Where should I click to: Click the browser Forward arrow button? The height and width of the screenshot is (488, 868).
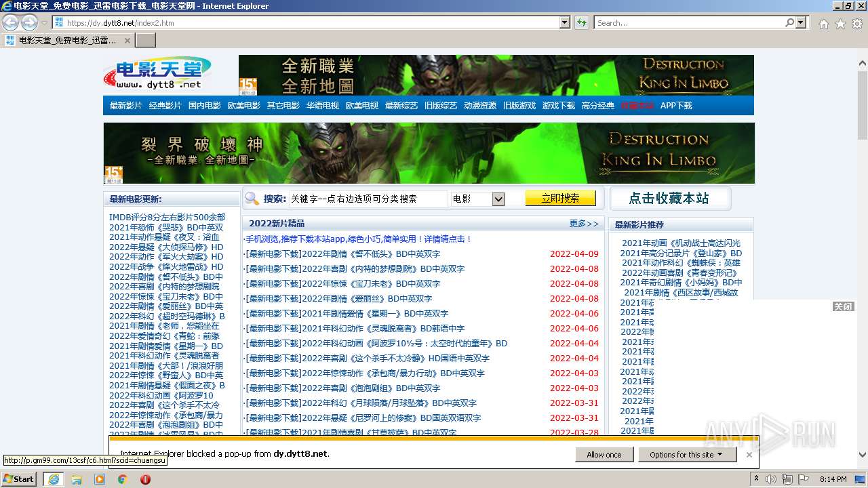tap(29, 22)
